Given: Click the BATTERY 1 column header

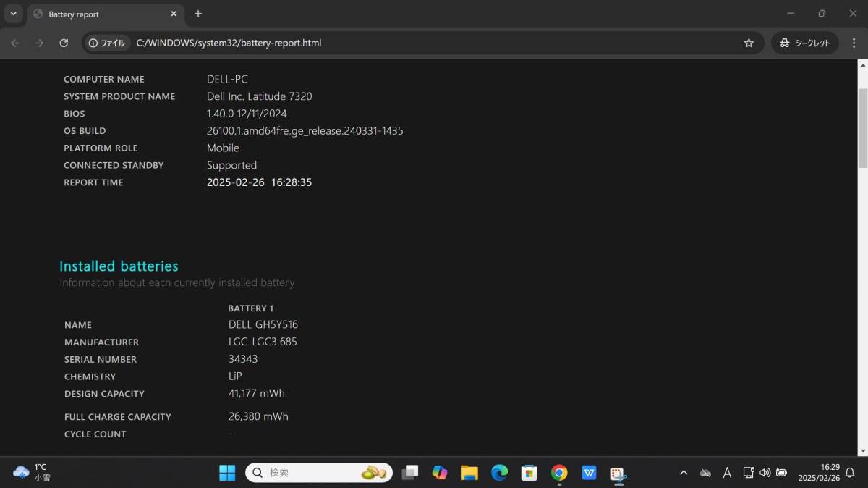Looking at the screenshot, I should tap(250, 308).
